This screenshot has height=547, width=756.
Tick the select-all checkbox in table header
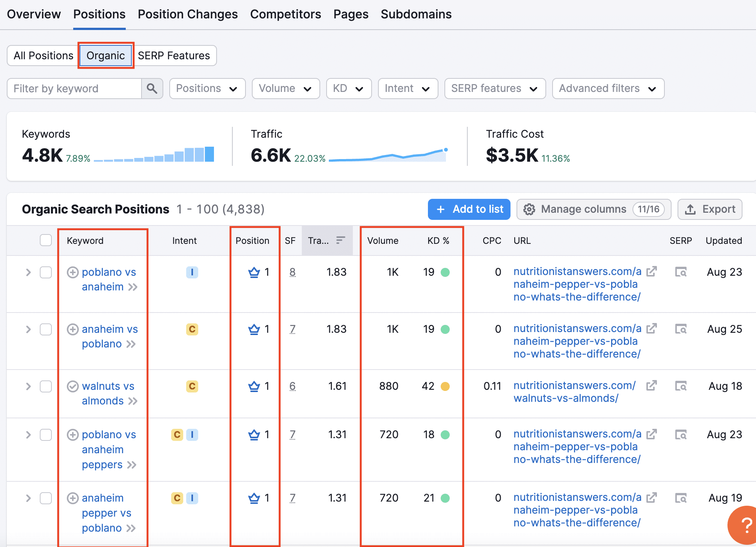pyautogui.click(x=46, y=240)
